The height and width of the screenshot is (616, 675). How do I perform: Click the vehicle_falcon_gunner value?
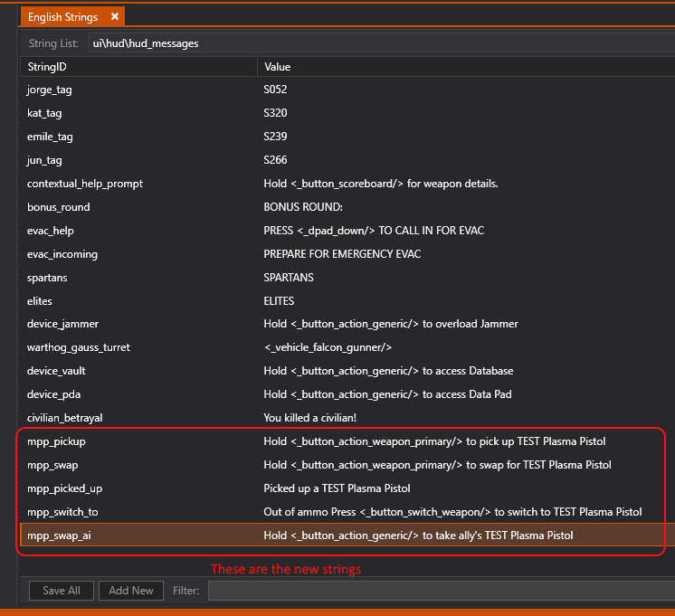[328, 347]
